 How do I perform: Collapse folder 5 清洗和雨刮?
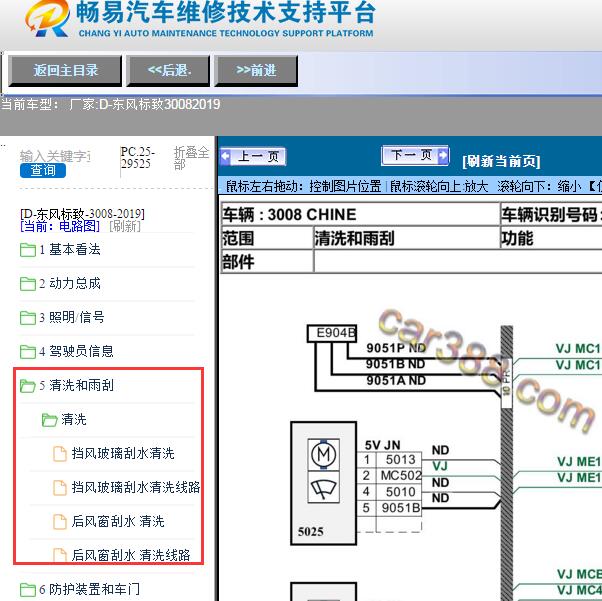76,385
